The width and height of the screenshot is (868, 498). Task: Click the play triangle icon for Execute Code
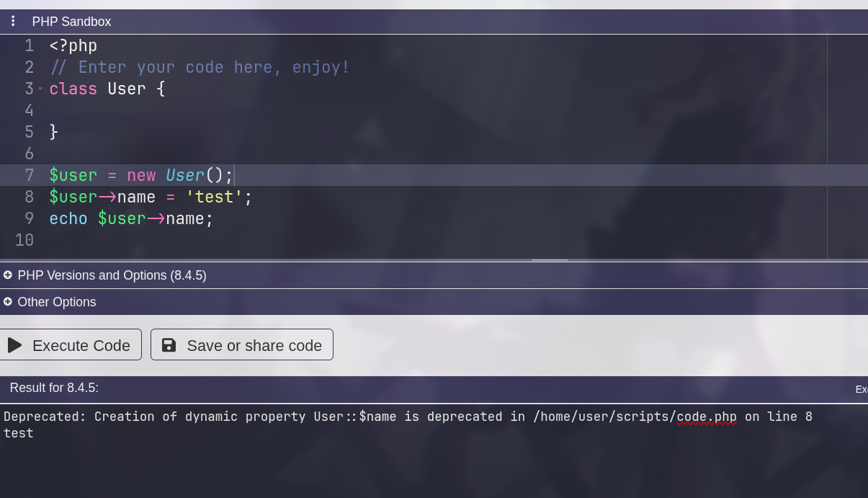tap(14, 345)
